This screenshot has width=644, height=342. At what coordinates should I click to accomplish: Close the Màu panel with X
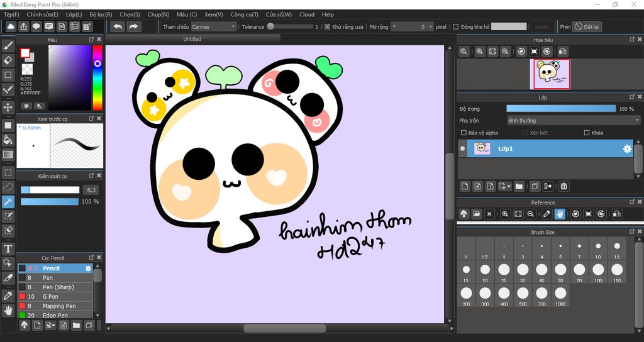(99, 40)
